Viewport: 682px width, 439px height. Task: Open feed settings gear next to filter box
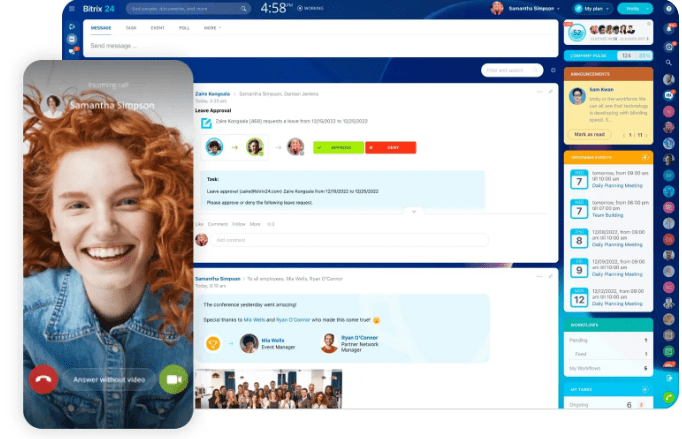[x=553, y=70]
